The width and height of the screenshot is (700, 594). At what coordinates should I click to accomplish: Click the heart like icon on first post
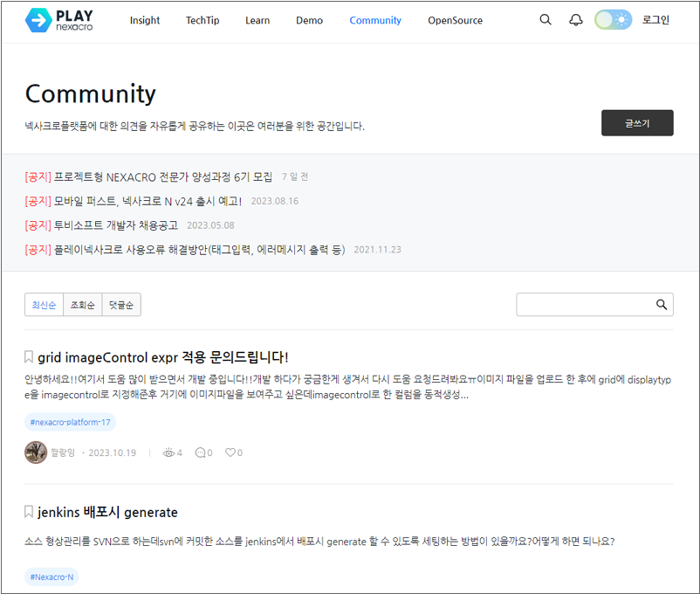[x=230, y=452]
